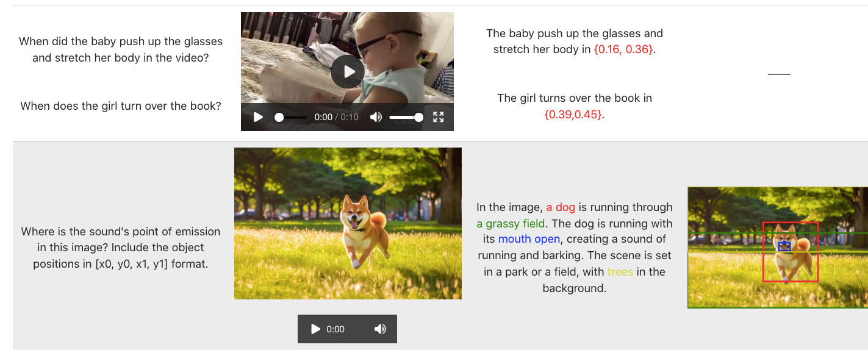
Task: Click the red bounding box around the dog
Action: click(790, 252)
